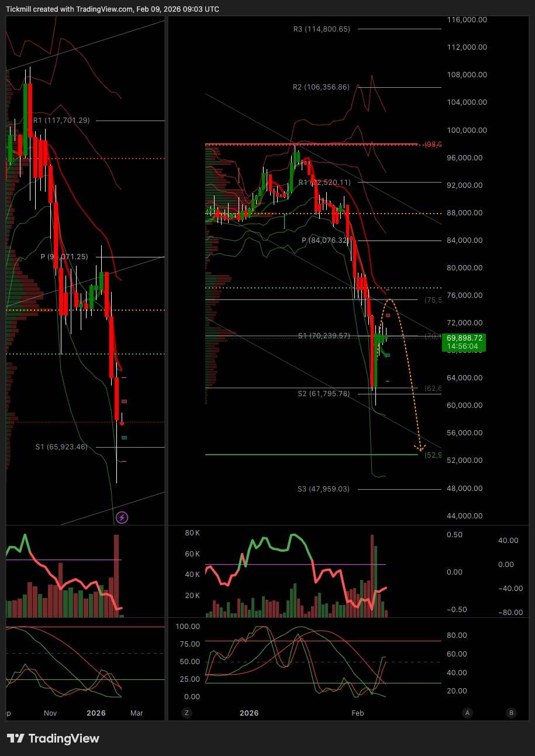The width and height of the screenshot is (535, 756).
Task: Click the orange arrowhead ending the projected path
Action: 420,448
